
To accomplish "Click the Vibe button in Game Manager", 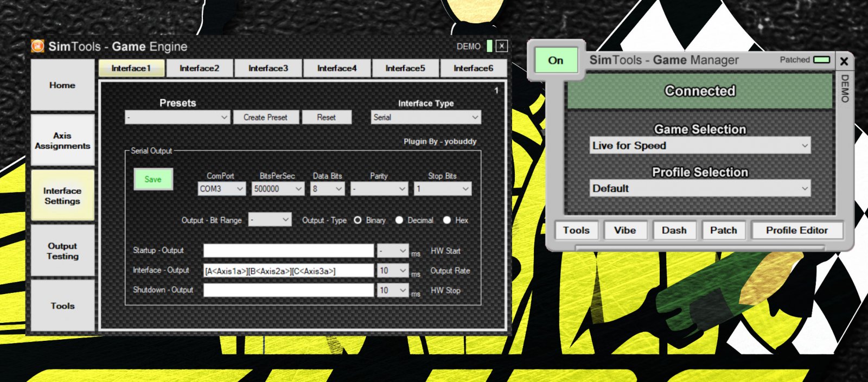I will pyautogui.click(x=624, y=230).
